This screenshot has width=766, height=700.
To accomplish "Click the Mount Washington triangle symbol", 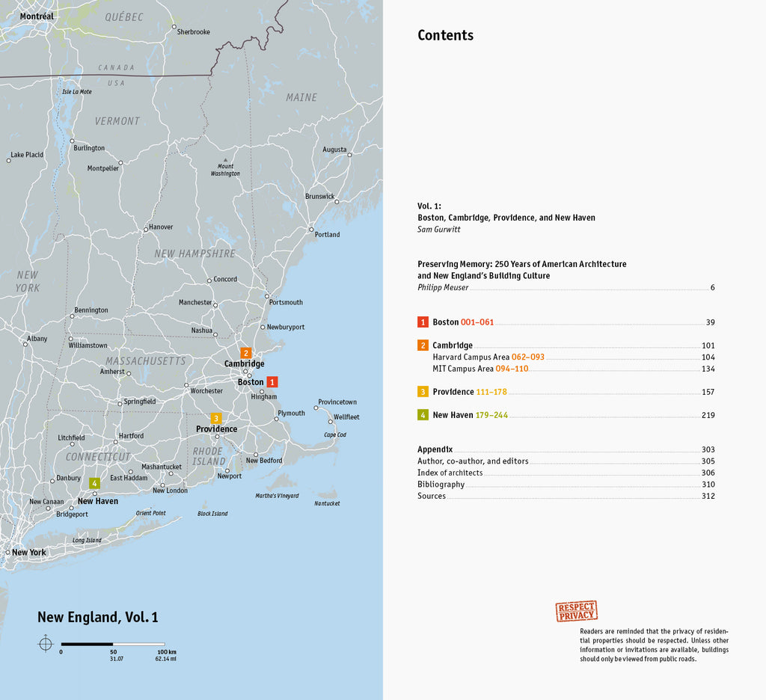I will 225,159.
